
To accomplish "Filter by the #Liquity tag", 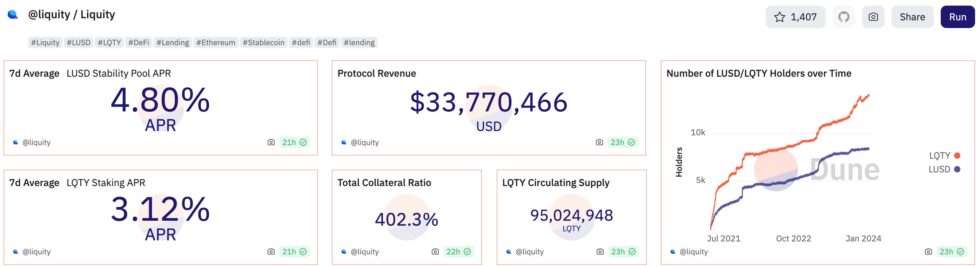I will tap(45, 42).
